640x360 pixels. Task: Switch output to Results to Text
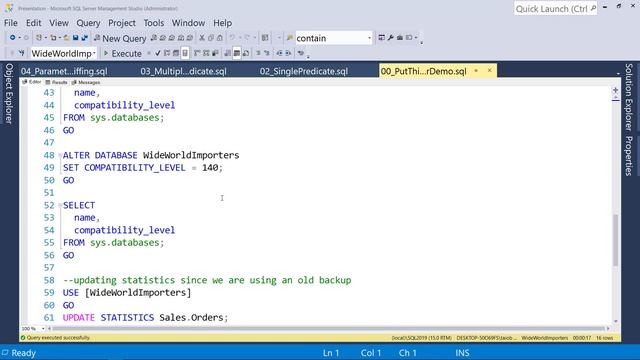pos(227,53)
